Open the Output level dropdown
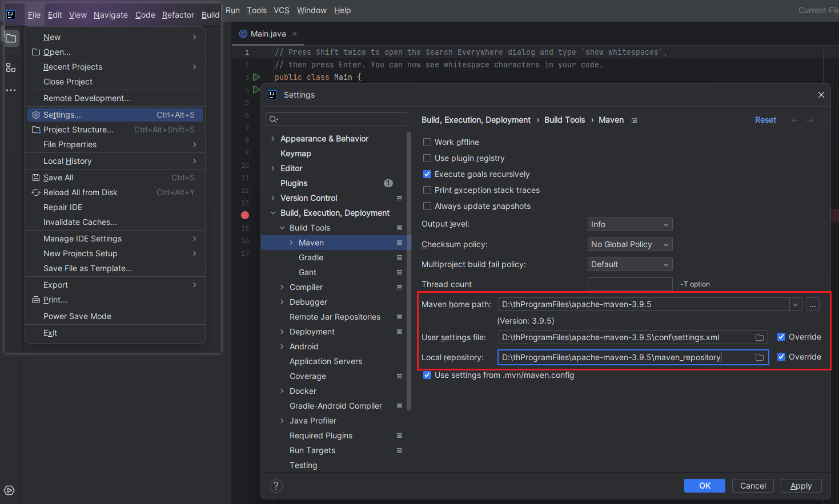The width and height of the screenshot is (839, 504). tap(630, 224)
